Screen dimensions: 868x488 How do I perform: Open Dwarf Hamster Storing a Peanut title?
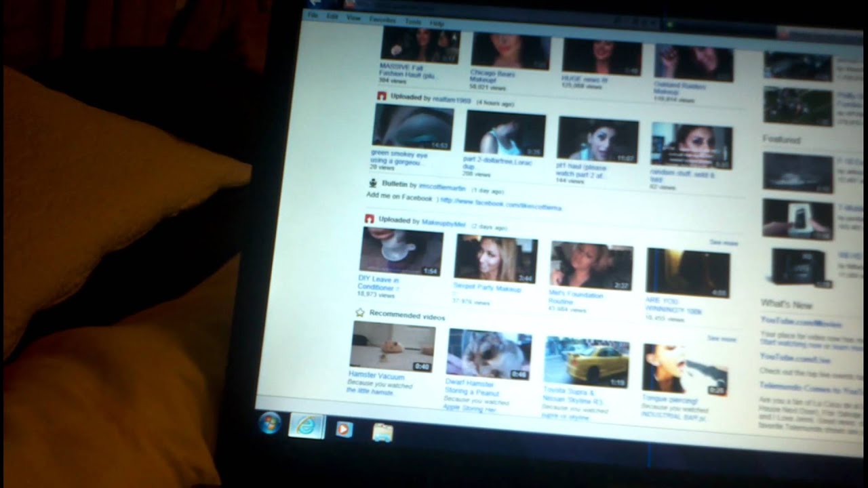click(472, 387)
